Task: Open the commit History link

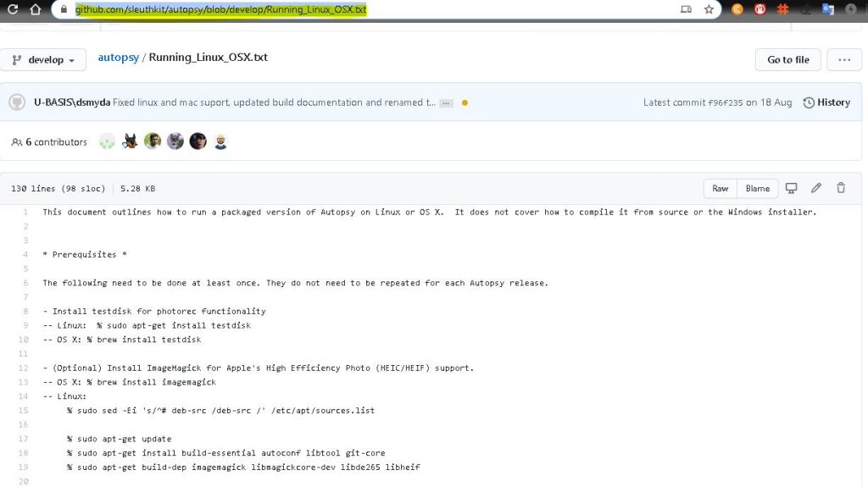Action: (x=826, y=102)
